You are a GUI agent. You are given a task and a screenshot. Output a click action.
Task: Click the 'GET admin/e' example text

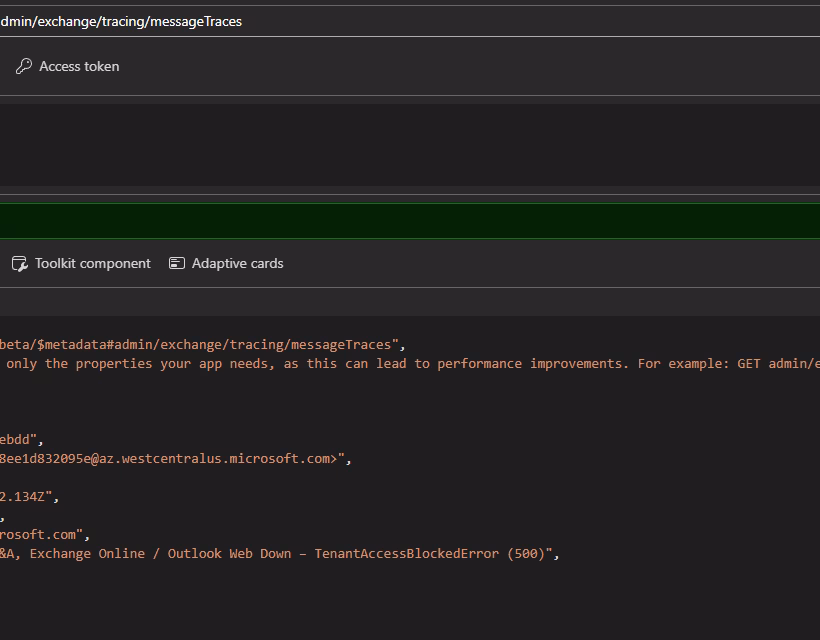tap(778, 364)
